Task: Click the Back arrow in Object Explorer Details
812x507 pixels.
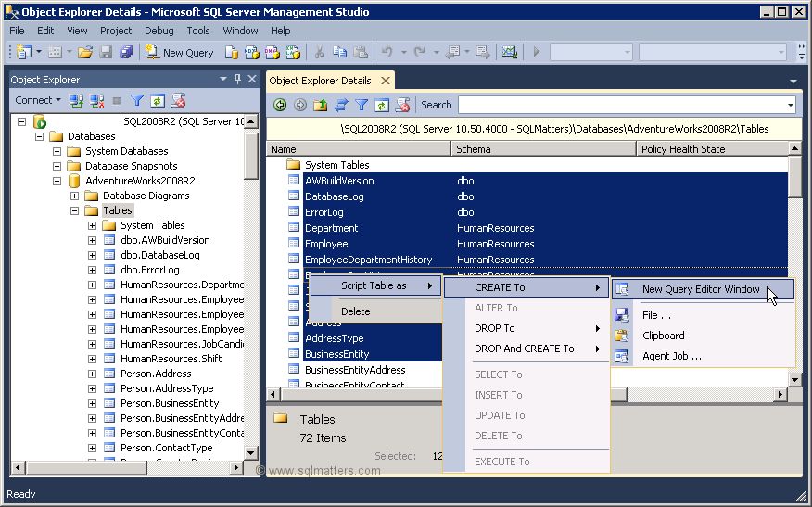Action: tap(279, 105)
